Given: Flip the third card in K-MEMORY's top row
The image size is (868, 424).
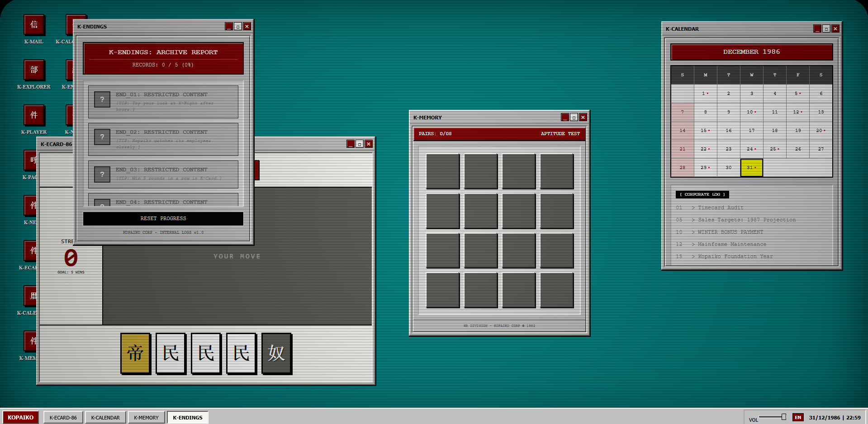Looking at the screenshot, I should coord(519,171).
